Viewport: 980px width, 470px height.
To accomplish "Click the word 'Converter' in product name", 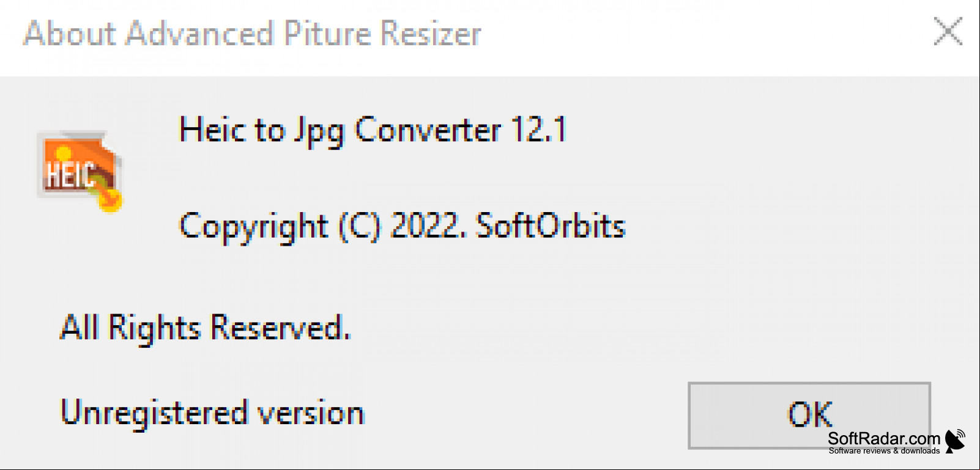I will coord(428,130).
